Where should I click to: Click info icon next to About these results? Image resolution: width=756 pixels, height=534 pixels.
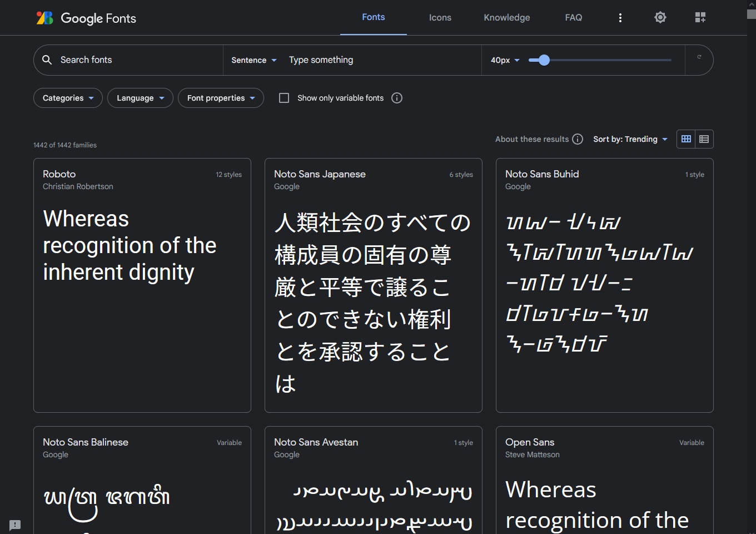578,139
